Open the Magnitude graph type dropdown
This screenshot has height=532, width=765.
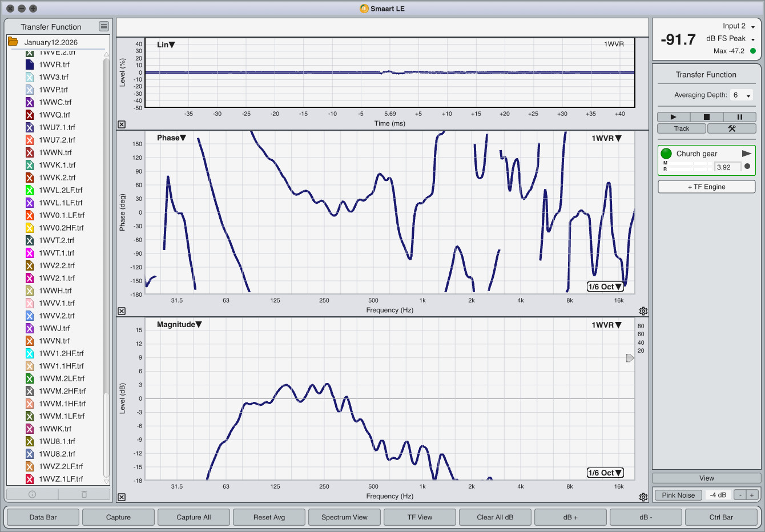pyautogui.click(x=179, y=324)
